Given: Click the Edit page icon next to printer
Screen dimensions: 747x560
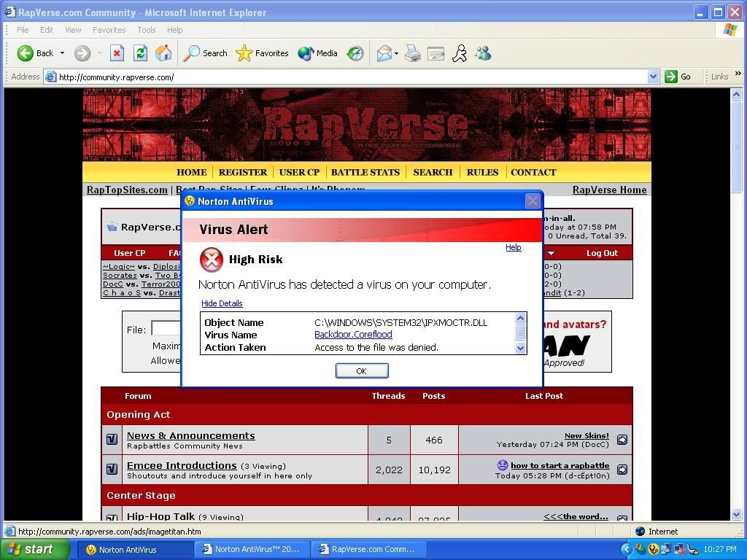Looking at the screenshot, I should [x=436, y=53].
